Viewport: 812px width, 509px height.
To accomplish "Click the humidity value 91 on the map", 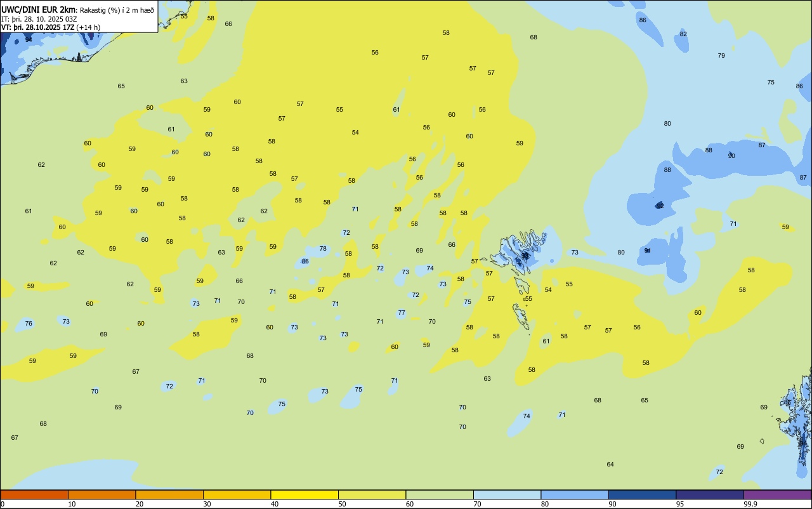I will pyautogui.click(x=648, y=251).
